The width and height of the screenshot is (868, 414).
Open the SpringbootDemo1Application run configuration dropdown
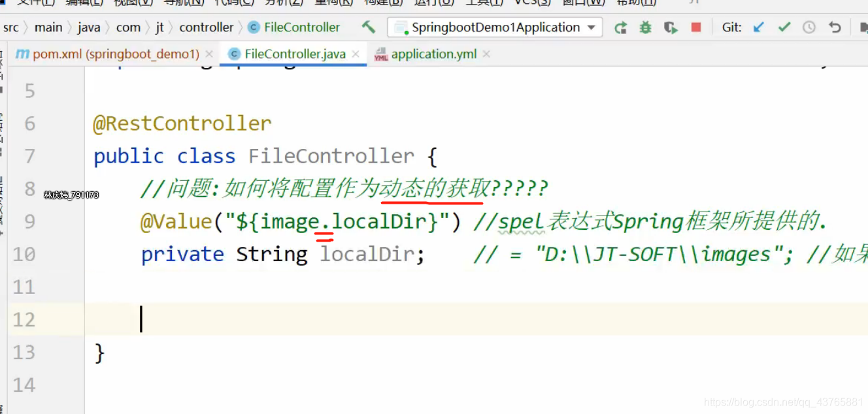495,27
